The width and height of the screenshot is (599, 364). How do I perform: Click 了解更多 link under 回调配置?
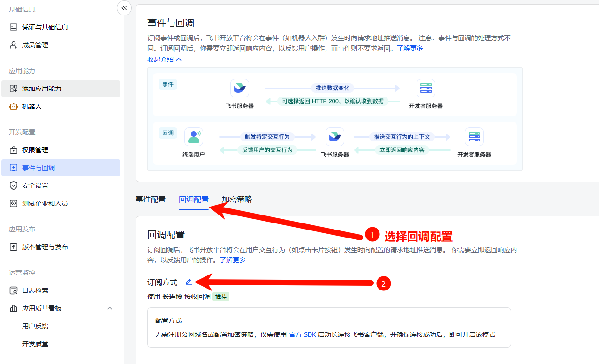click(x=233, y=260)
